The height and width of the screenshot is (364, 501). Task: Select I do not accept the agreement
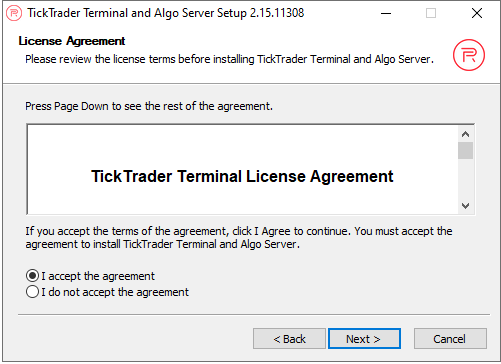tap(32, 292)
